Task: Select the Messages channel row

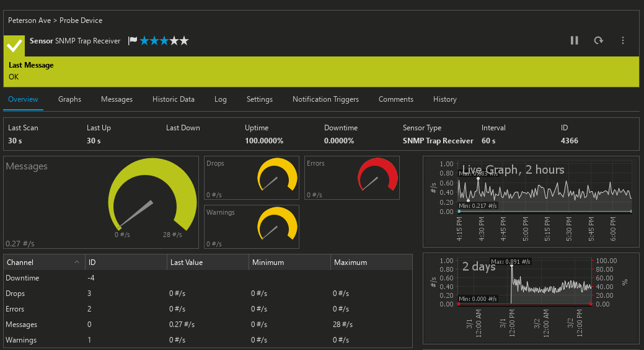Action: (x=22, y=325)
